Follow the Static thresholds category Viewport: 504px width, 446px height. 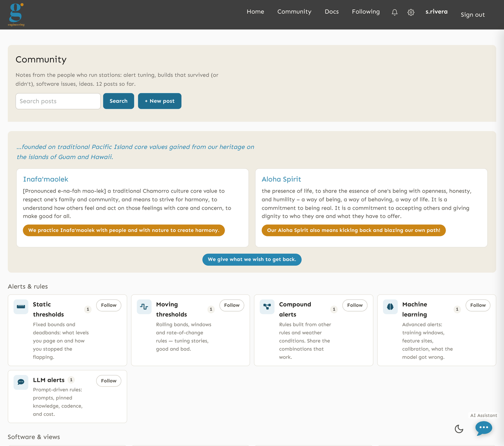(x=109, y=305)
